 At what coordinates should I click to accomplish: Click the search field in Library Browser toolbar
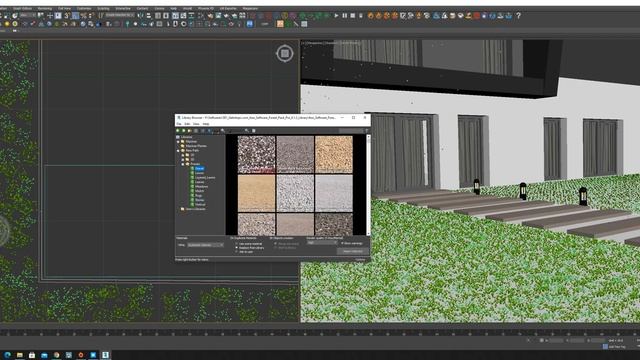point(351,131)
